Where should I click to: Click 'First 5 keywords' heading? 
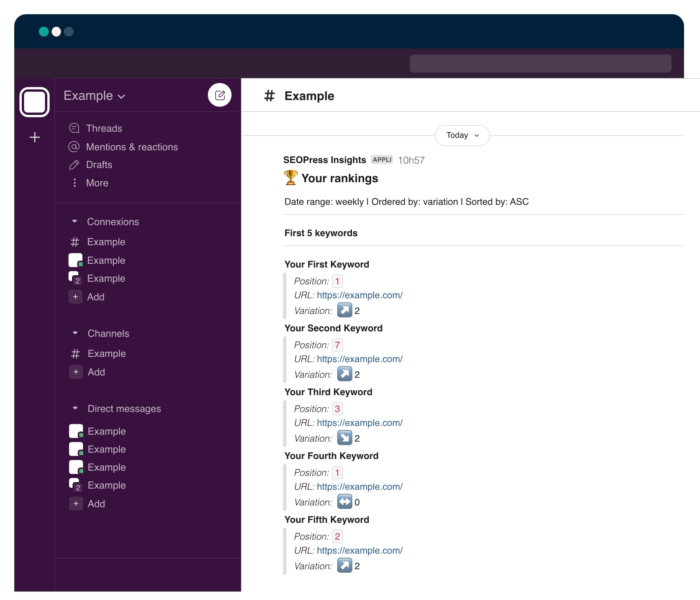click(x=321, y=233)
